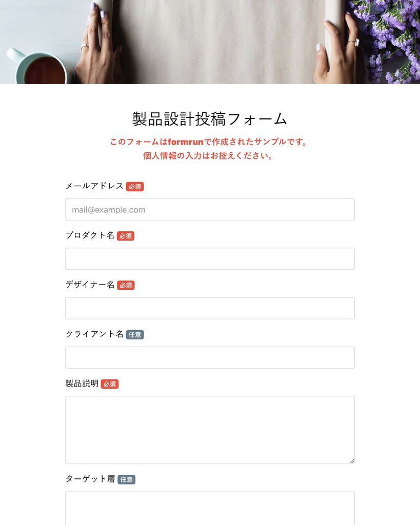Click the 任意 badge beside クライアント名
Screen dimensions: 420x525
click(135, 334)
